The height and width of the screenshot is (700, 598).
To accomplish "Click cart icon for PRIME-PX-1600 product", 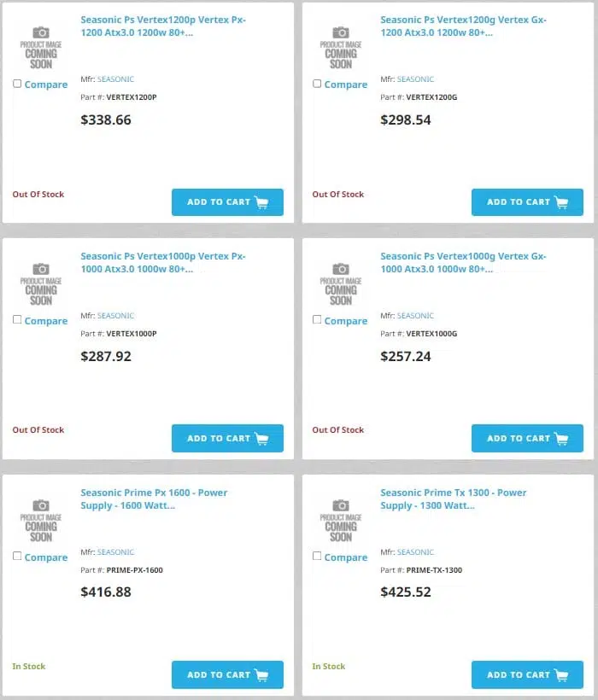I will [x=261, y=674].
